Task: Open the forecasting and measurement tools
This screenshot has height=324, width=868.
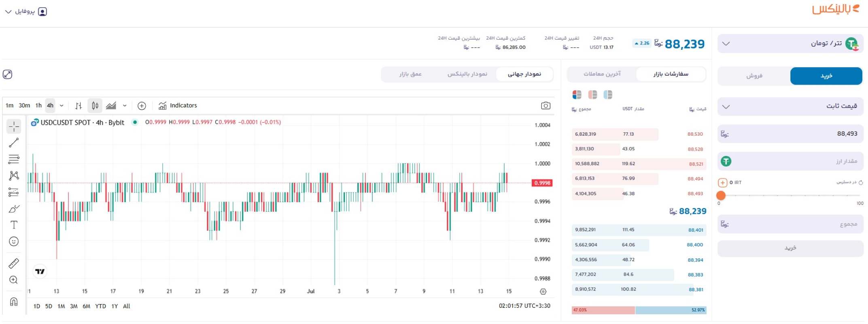Action: (x=14, y=192)
